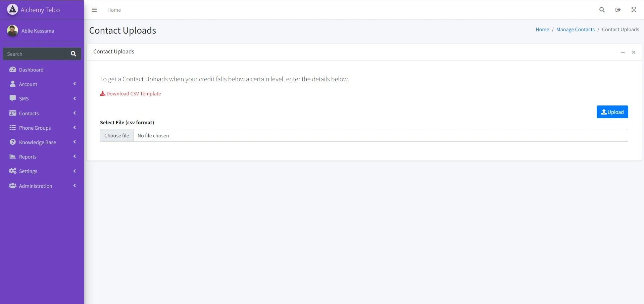Open the Dashboard menu item
This screenshot has width=644, height=304.
click(31, 70)
